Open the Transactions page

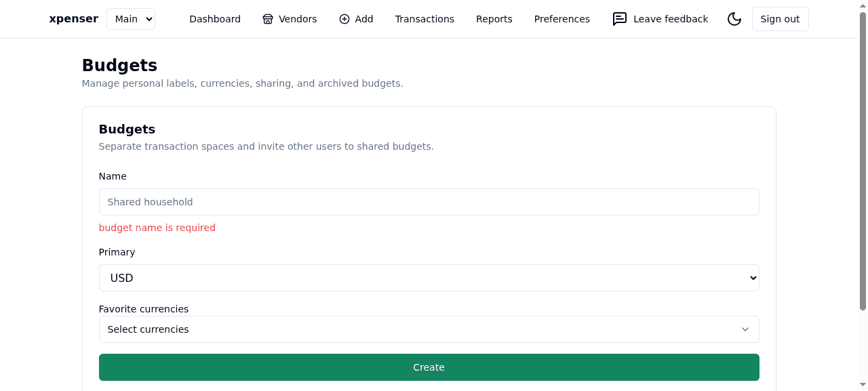coord(425,19)
